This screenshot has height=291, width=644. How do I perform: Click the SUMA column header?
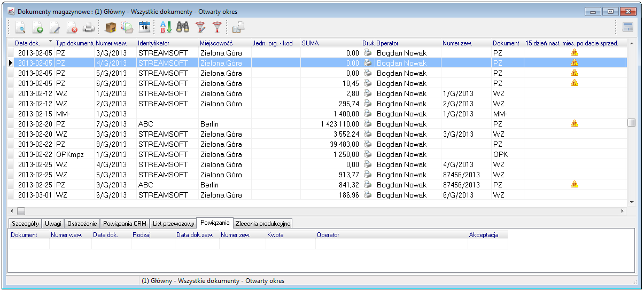click(x=330, y=43)
